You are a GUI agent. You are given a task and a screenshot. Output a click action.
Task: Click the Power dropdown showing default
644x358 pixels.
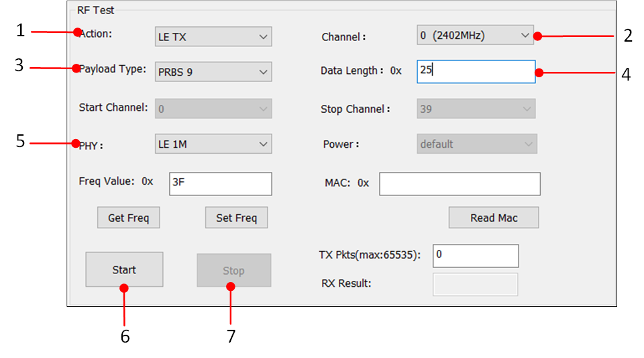476,144
